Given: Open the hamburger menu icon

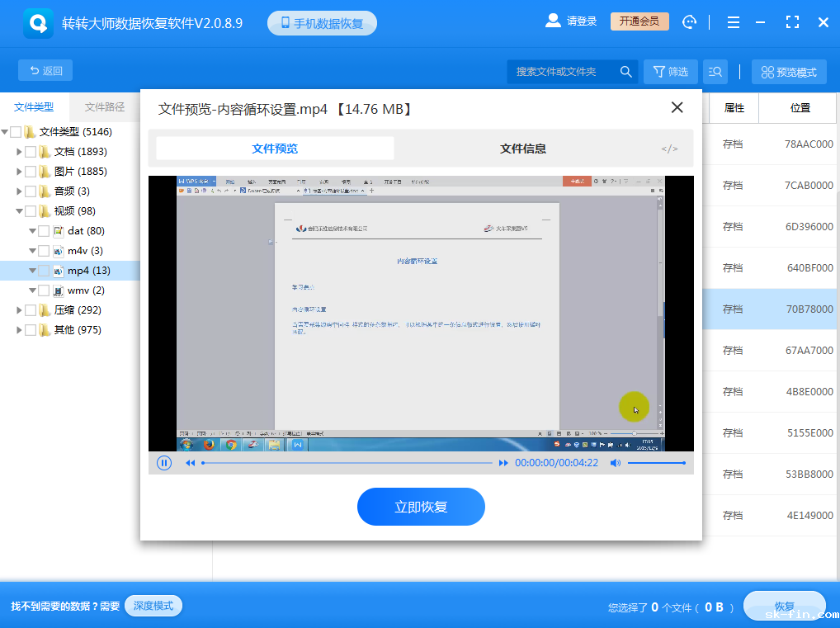Looking at the screenshot, I should pyautogui.click(x=733, y=21).
